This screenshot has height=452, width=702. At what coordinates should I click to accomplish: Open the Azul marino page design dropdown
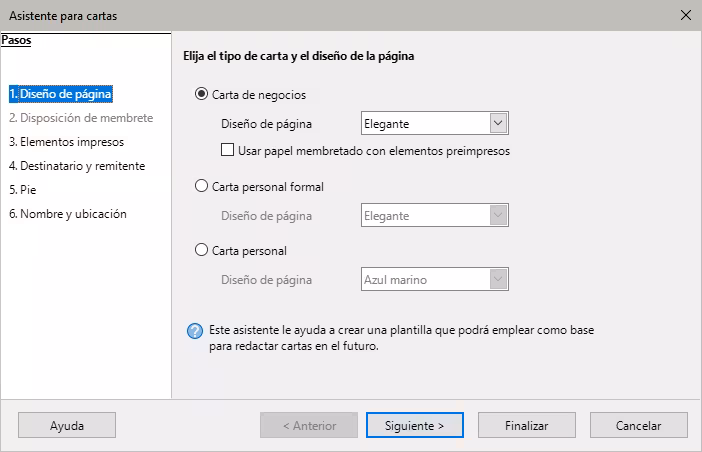[435, 279]
